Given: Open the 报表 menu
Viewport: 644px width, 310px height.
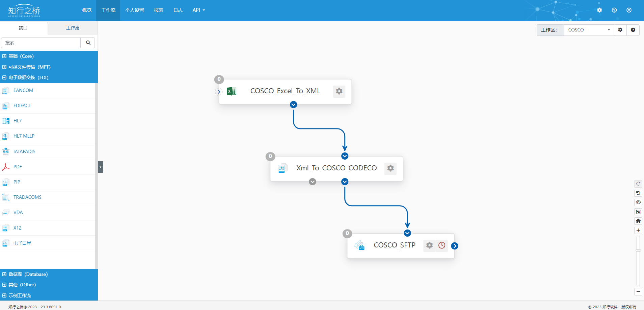Looking at the screenshot, I should (159, 10).
